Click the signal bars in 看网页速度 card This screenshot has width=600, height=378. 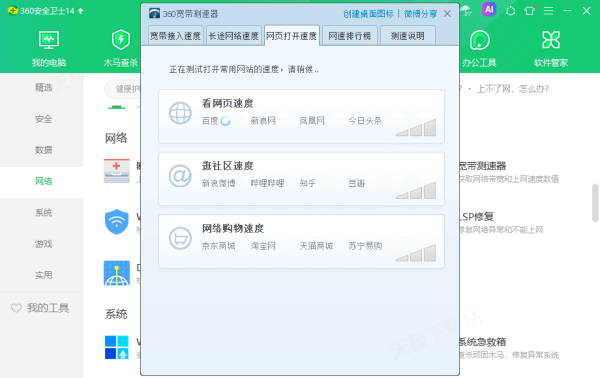416,128
